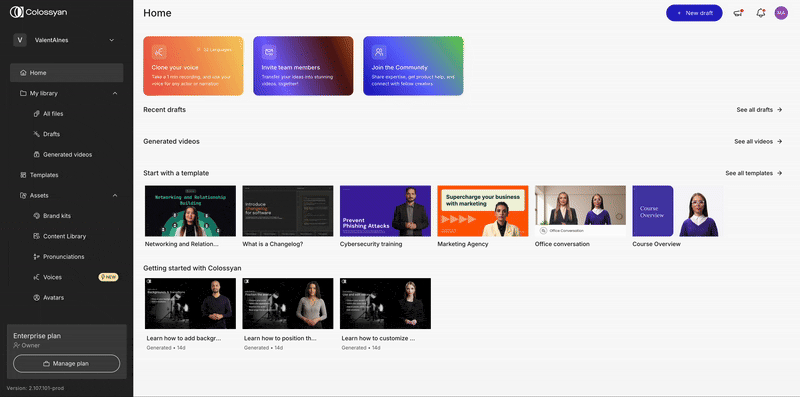Select Networking and Relationship Building template thumbnail

pyautogui.click(x=190, y=211)
